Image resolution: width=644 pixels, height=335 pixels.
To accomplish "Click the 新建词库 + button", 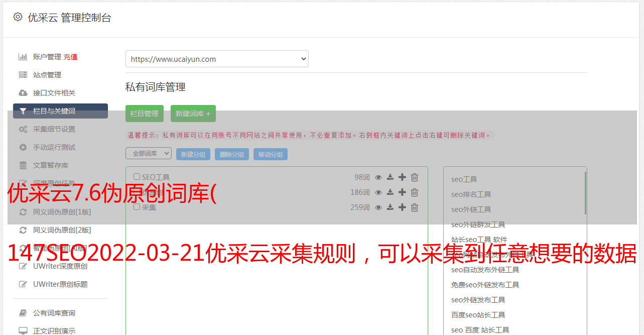I will [x=193, y=114].
